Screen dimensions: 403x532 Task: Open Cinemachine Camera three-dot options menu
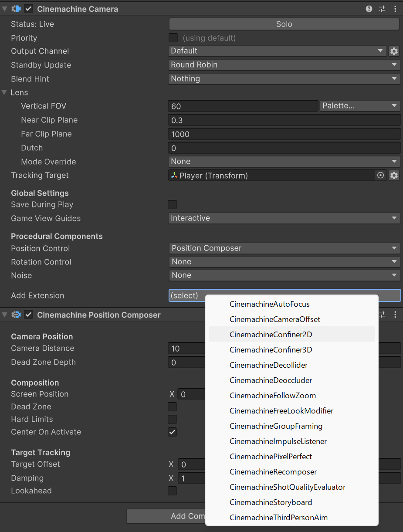[x=395, y=9]
